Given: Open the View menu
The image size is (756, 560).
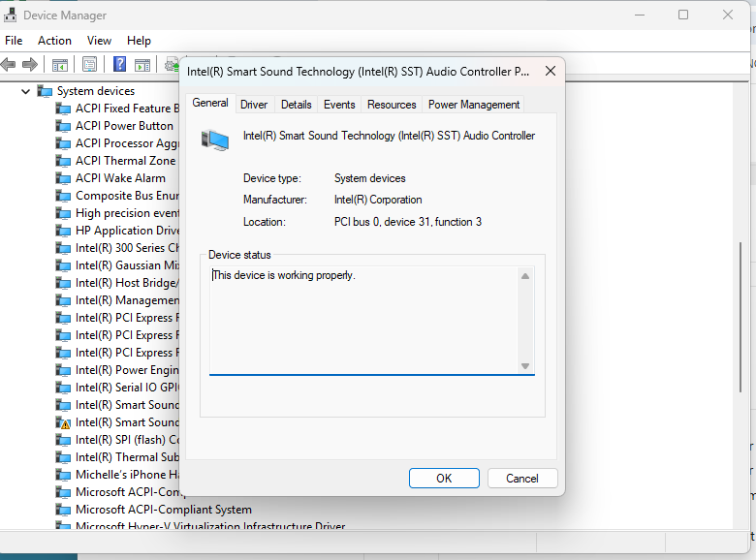Looking at the screenshot, I should (x=99, y=41).
